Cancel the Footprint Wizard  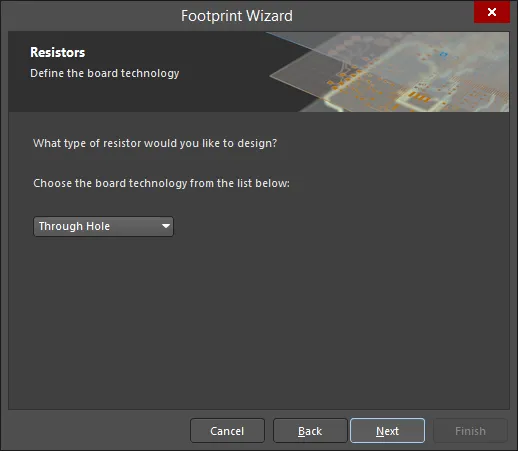[227, 431]
